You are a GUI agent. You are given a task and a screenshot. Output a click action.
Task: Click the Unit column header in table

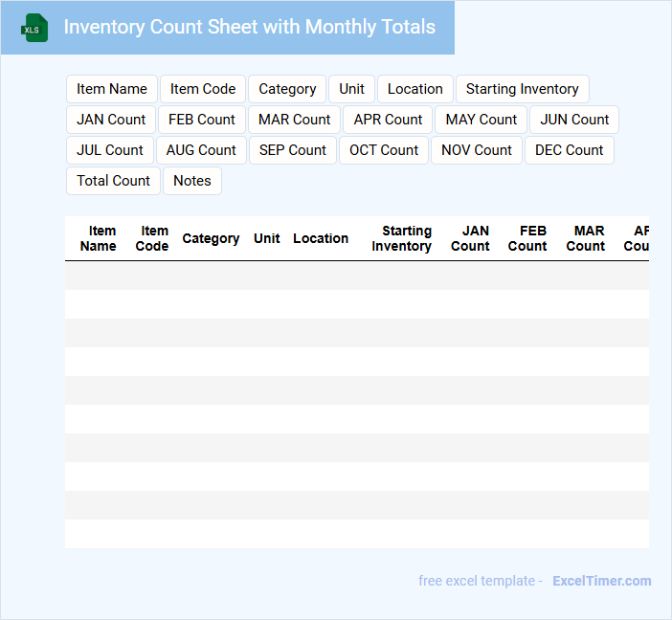coord(267,238)
